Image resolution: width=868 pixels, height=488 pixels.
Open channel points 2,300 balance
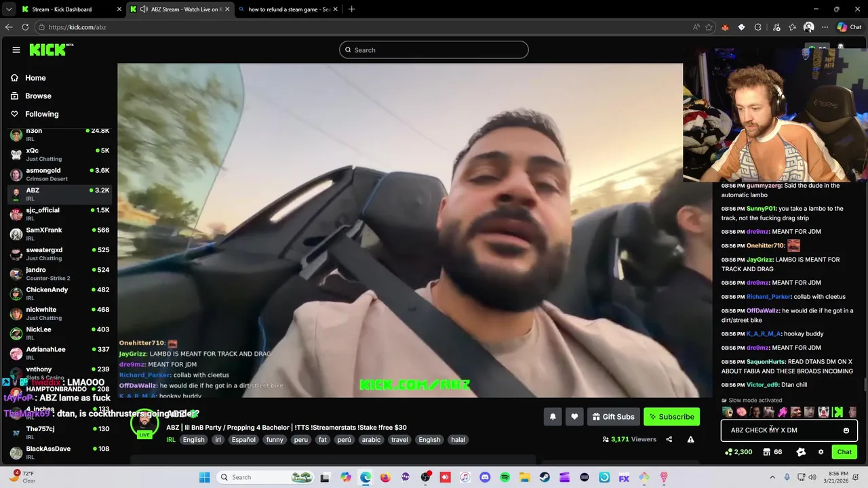738,452
